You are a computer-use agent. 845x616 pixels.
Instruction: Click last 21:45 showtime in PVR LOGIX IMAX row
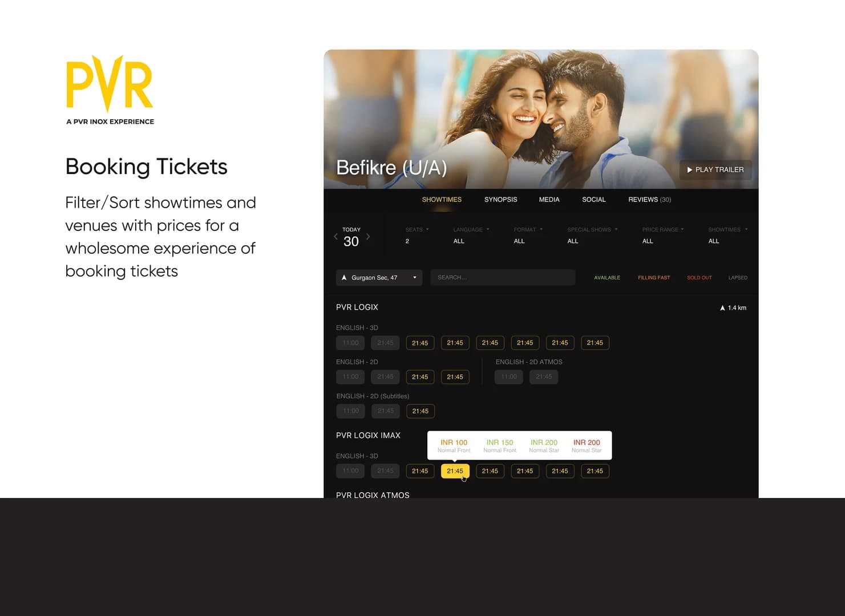pos(595,471)
